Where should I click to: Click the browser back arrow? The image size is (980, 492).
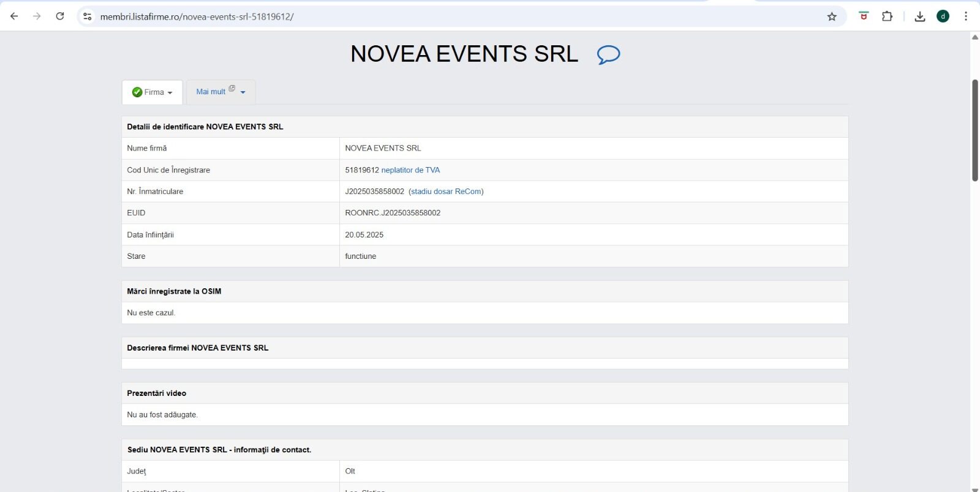(14, 17)
